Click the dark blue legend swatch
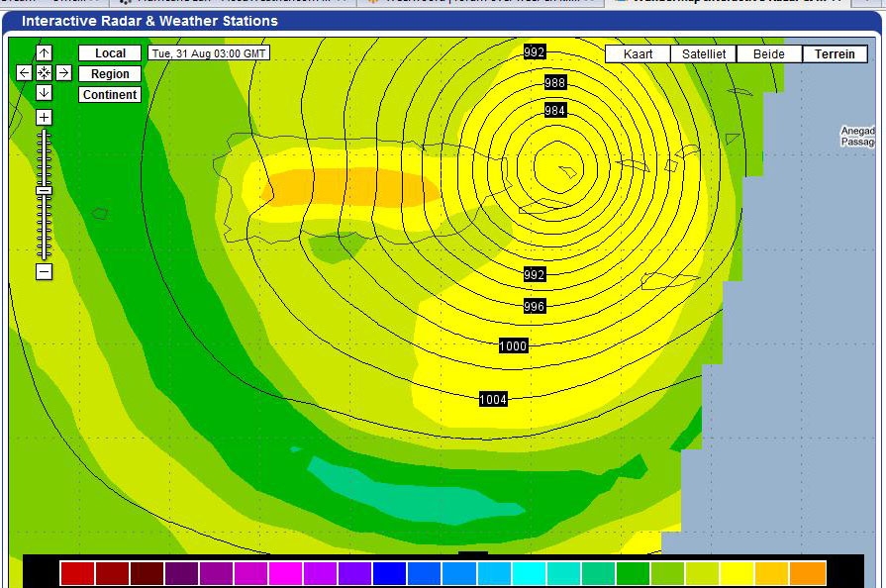The width and height of the screenshot is (886, 588). (389, 573)
